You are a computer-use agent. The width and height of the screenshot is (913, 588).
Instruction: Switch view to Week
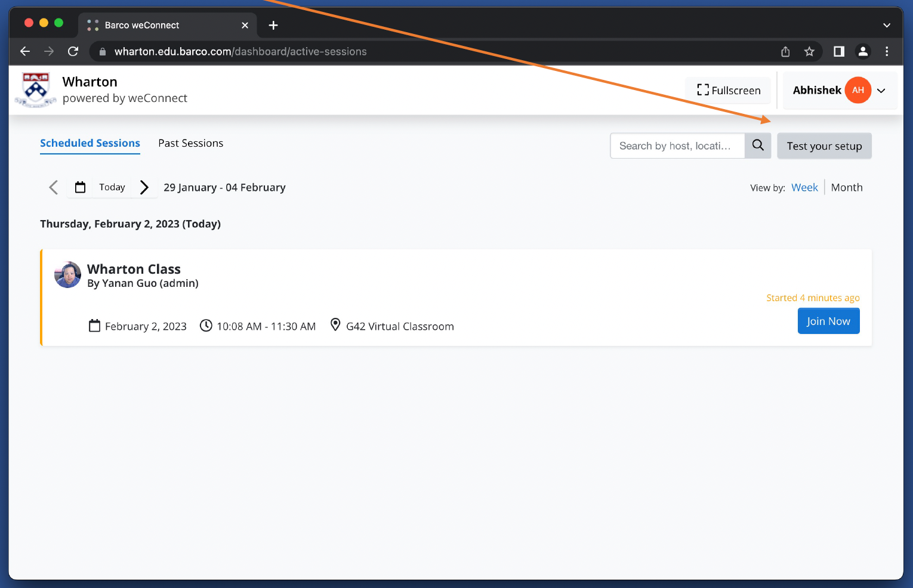click(x=804, y=187)
